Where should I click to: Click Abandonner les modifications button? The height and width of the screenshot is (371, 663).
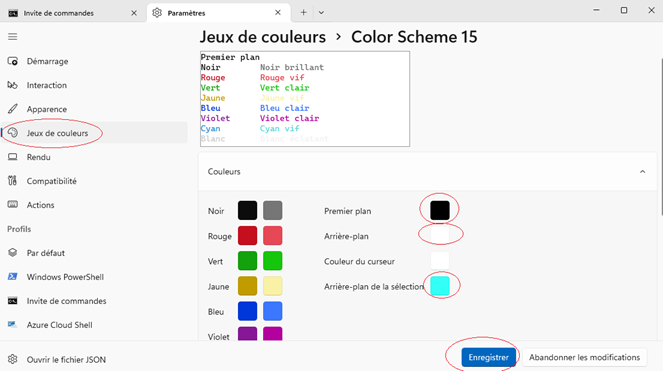584,357
